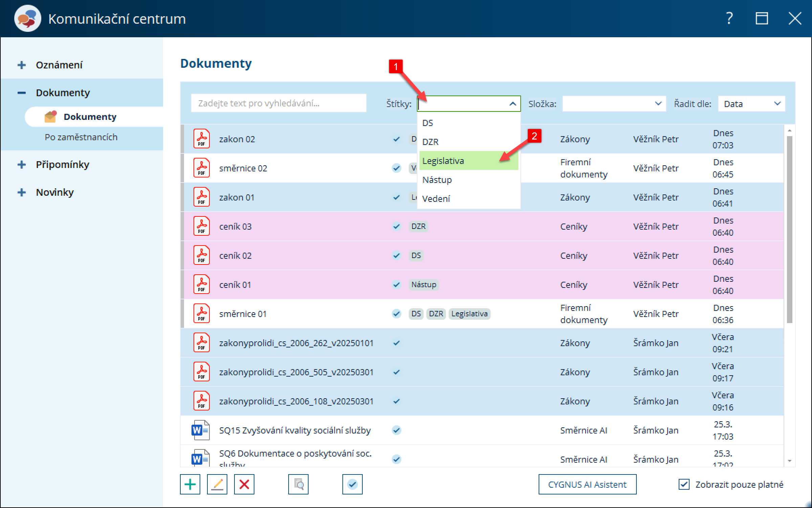Image resolution: width=812 pixels, height=508 pixels.
Task: Toggle the checkmark on ceník 02 row
Action: click(x=396, y=255)
